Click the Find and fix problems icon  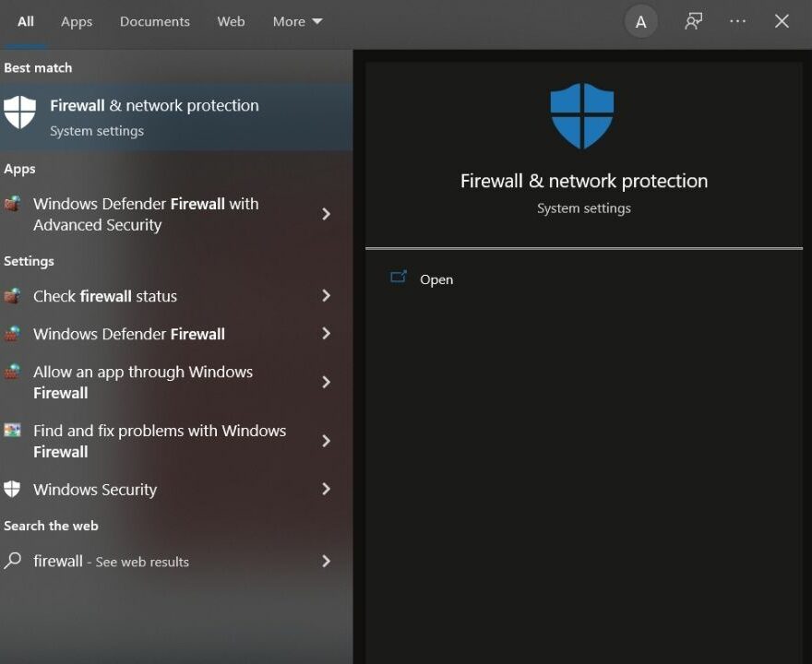(12, 431)
